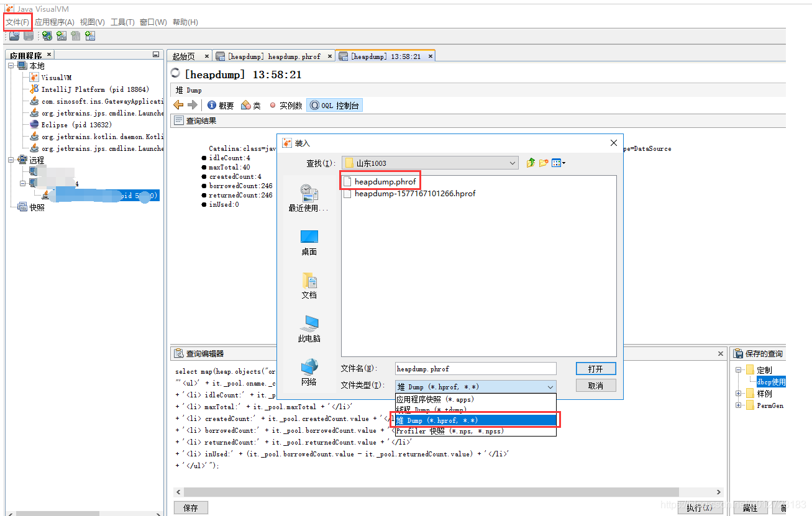This screenshot has width=812, height=516.
Task: Choose 堆 Dump (*.hprof, *.*) option
Action: tap(475, 420)
